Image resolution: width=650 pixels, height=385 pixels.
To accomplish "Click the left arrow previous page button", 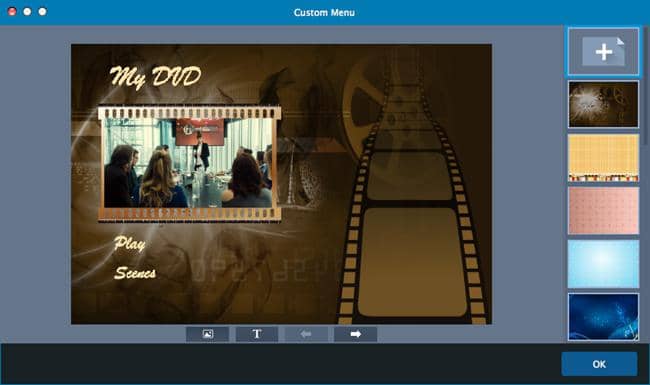I will (306, 334).
